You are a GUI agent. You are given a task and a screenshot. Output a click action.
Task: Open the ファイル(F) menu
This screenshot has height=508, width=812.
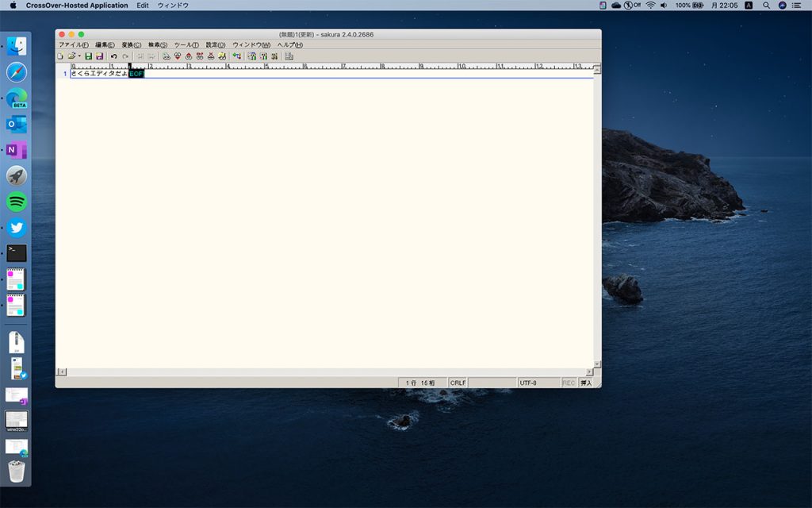(x=73, y=44)
